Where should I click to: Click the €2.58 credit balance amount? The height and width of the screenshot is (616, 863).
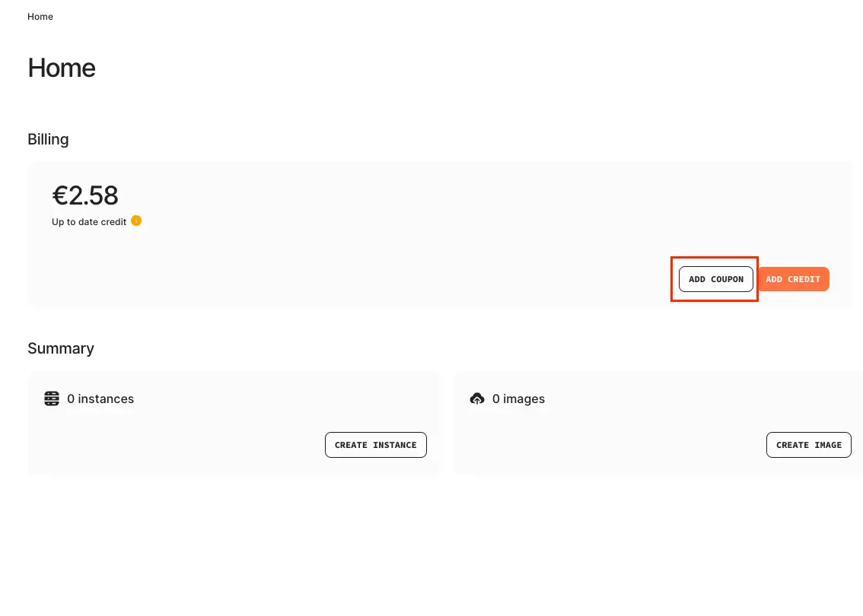pos(85,195)
